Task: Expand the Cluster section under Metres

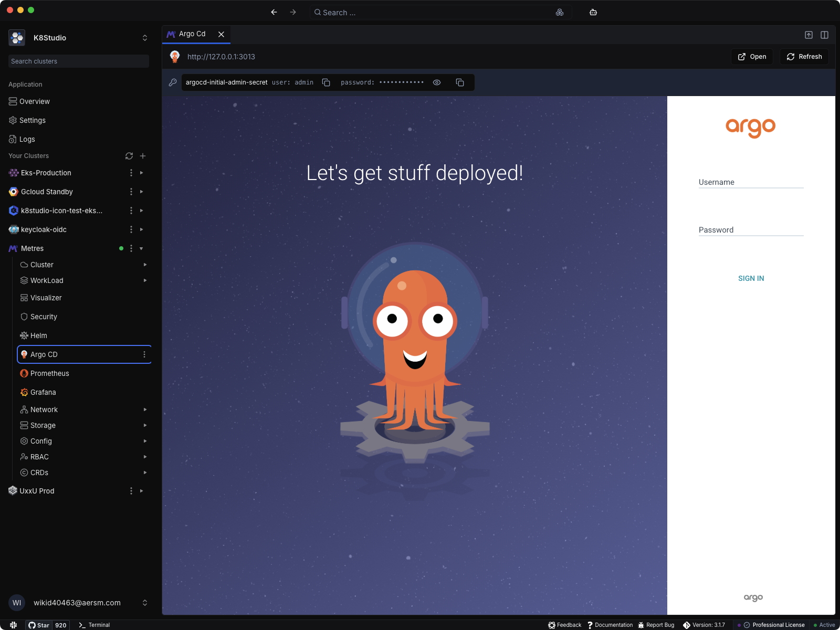Action: click(x=145, y=265)
